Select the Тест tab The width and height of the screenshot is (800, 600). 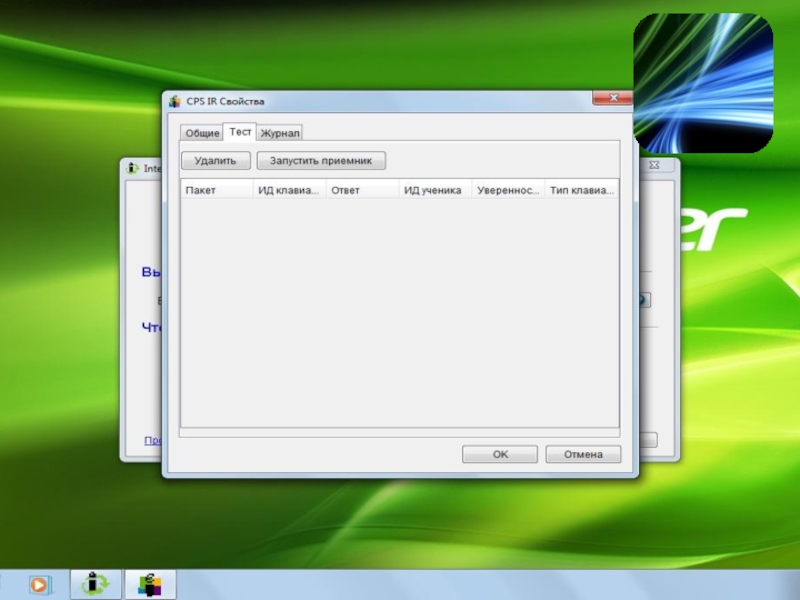pos(240,132)
